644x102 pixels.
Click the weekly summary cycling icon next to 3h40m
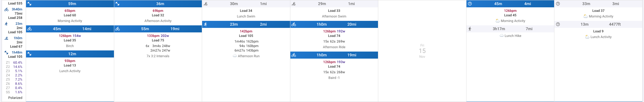pos(7,9)
